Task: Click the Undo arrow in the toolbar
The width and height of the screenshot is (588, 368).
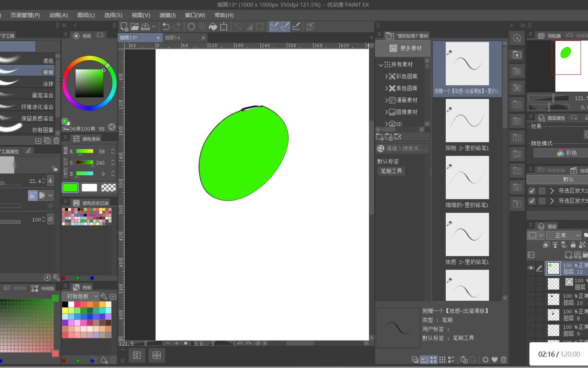Action: pyautogui.click(x=166, y=26)
